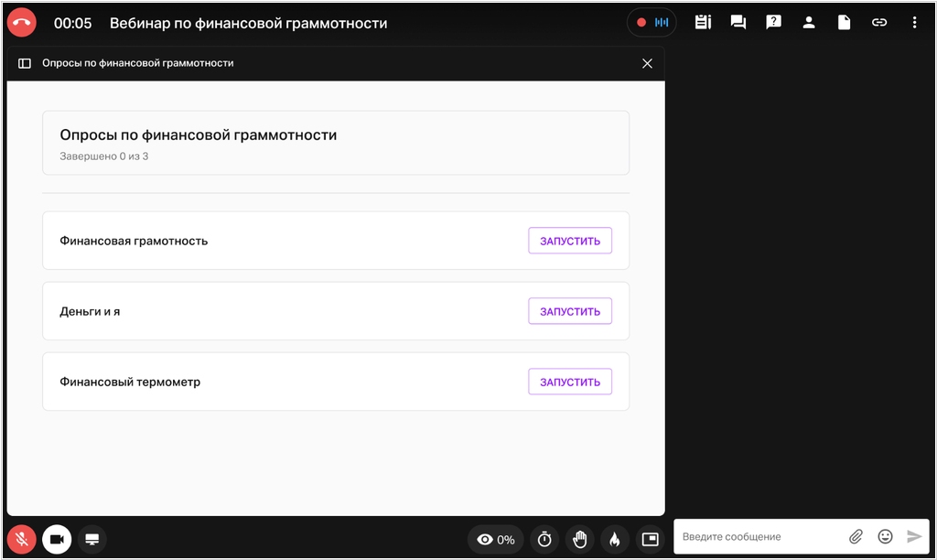Open the files document icon

[844, 23]
